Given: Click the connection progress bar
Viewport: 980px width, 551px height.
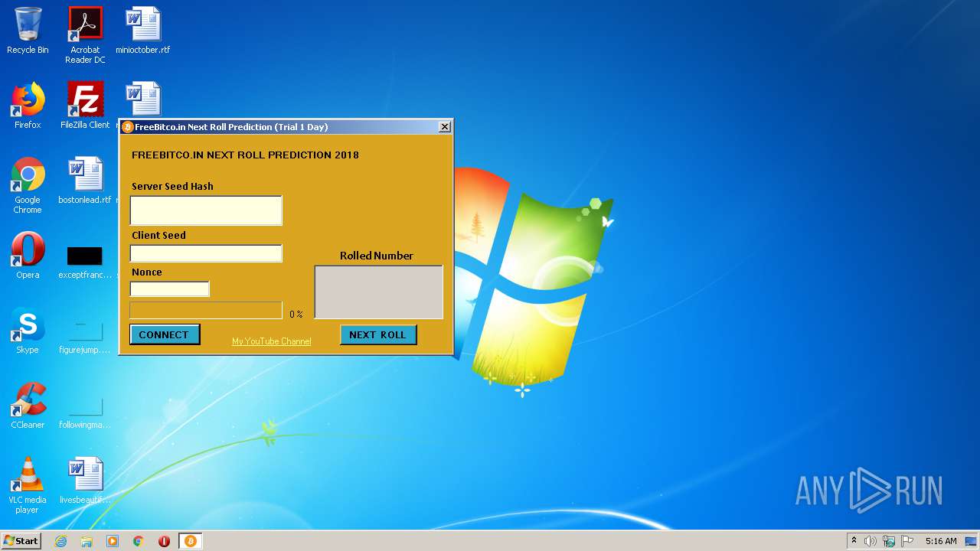Looking at the screenshot, I should [x=206, y=310].
